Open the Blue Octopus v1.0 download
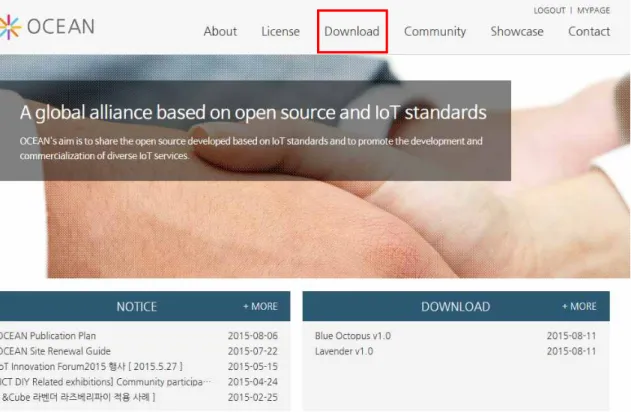The height and width of the screenshot is (412, 631). 353,336
